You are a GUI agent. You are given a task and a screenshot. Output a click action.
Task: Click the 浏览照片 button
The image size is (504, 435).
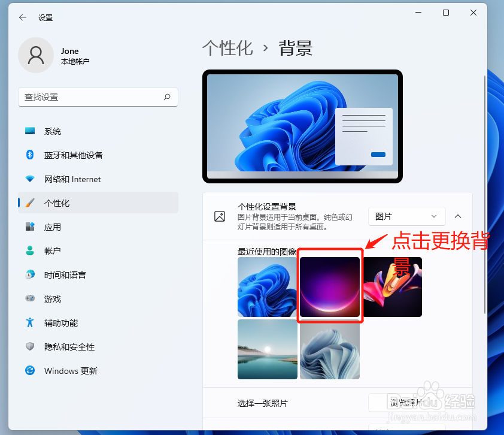click(406, 403)
